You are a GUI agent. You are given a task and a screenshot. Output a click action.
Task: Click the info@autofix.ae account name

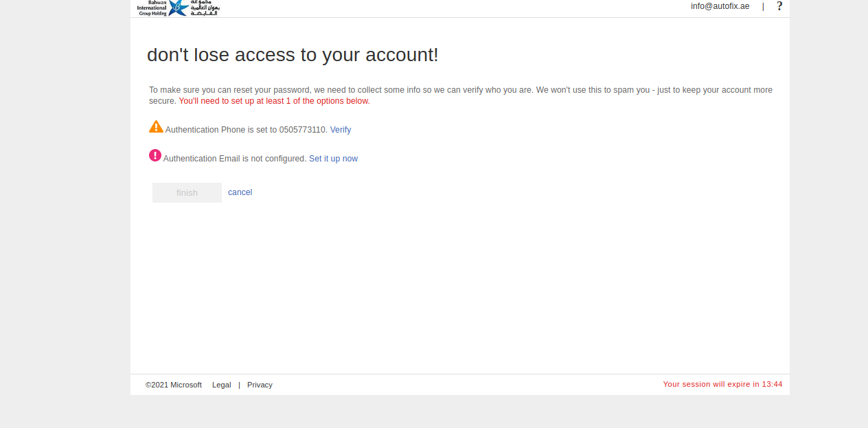pyautogui.click(x=720, y=6)
